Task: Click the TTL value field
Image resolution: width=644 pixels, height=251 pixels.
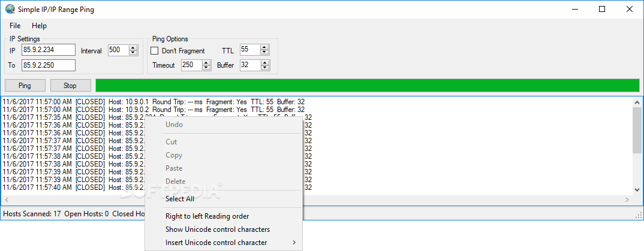Action: (250, 50)
